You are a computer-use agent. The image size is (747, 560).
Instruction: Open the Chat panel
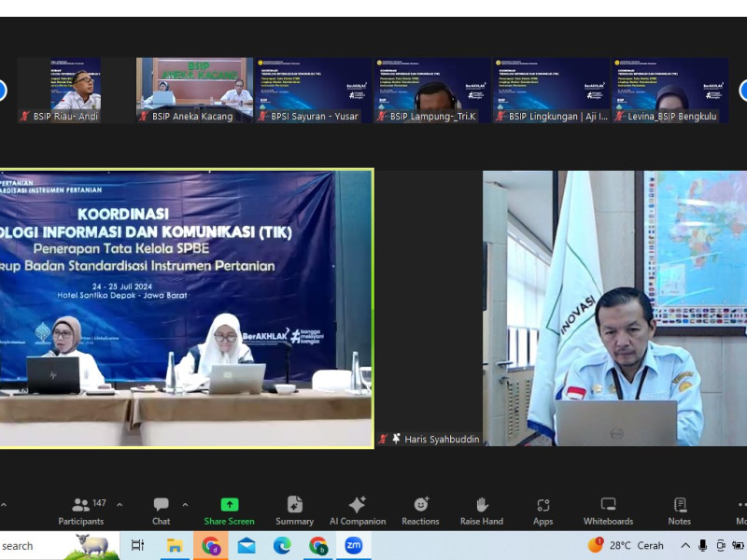pos(162,510)
